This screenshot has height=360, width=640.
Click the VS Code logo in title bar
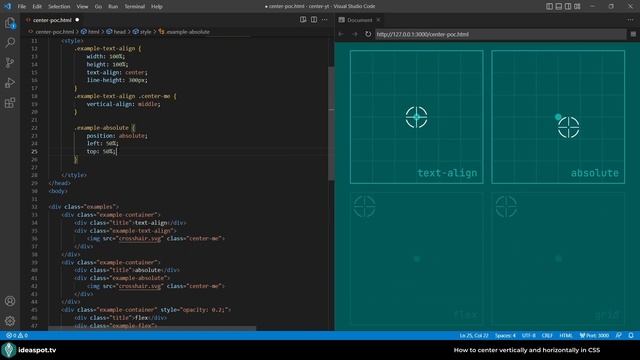pyautogui.click(x=7, y=6)
